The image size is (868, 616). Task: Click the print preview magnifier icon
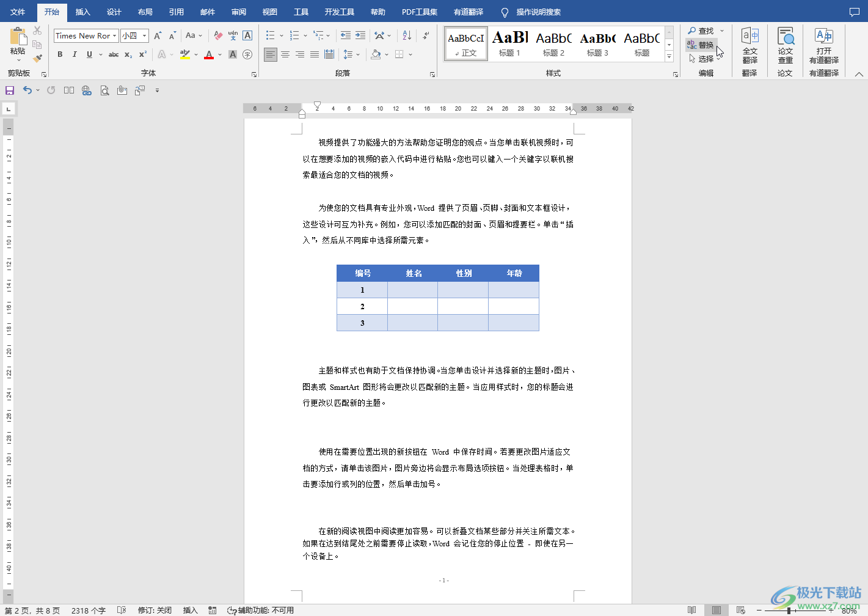point(104,90)
